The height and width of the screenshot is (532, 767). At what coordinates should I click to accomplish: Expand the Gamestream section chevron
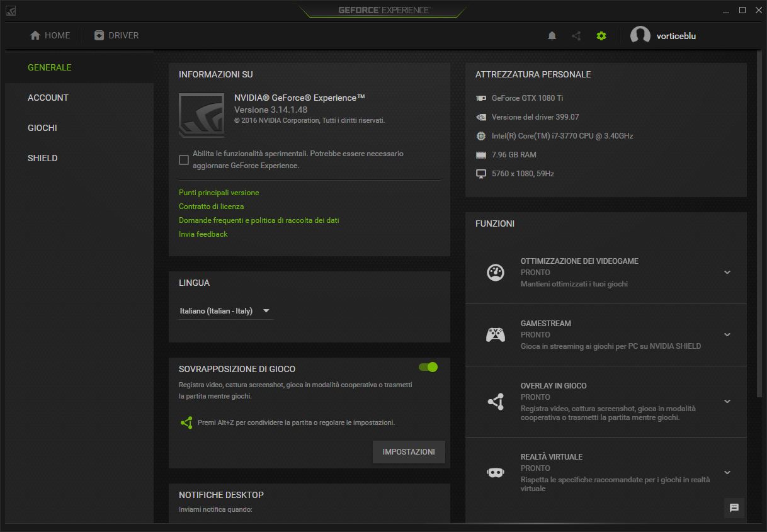727,335
